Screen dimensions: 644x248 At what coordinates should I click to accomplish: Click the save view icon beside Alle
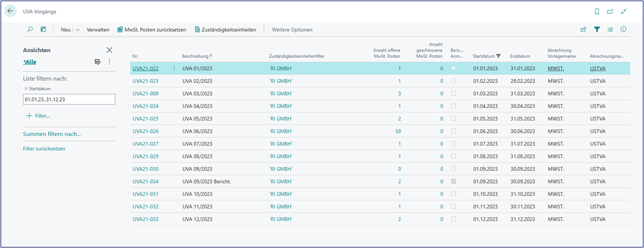pos(98,61)
